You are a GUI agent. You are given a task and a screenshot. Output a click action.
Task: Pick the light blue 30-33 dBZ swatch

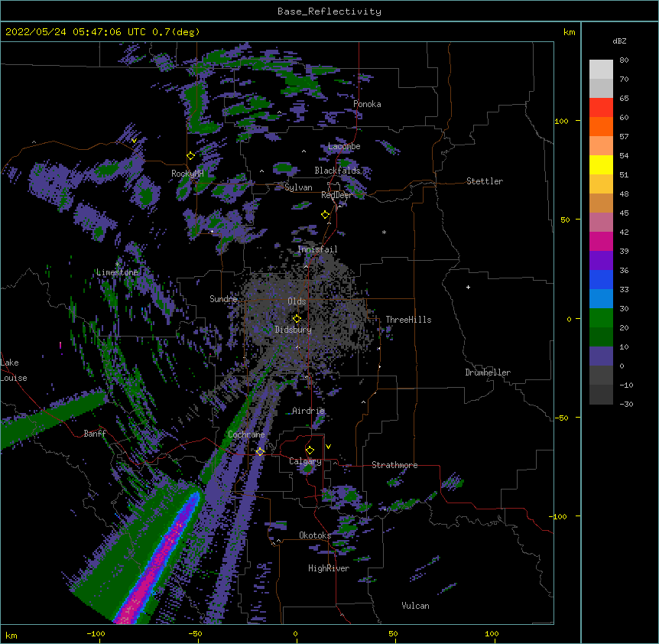pos(601,299)
